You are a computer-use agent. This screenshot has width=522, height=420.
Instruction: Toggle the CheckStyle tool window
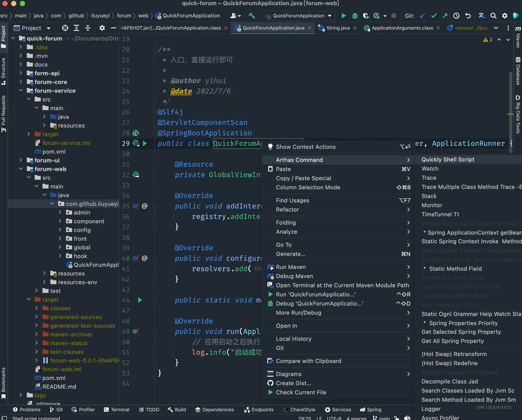click(299, 410)
